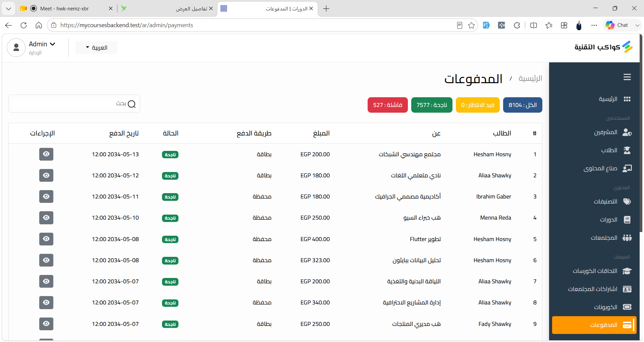The image size is (644, 342).
Task: View payment details for 2034-05-12 row
Action: (x=46, y=175)
